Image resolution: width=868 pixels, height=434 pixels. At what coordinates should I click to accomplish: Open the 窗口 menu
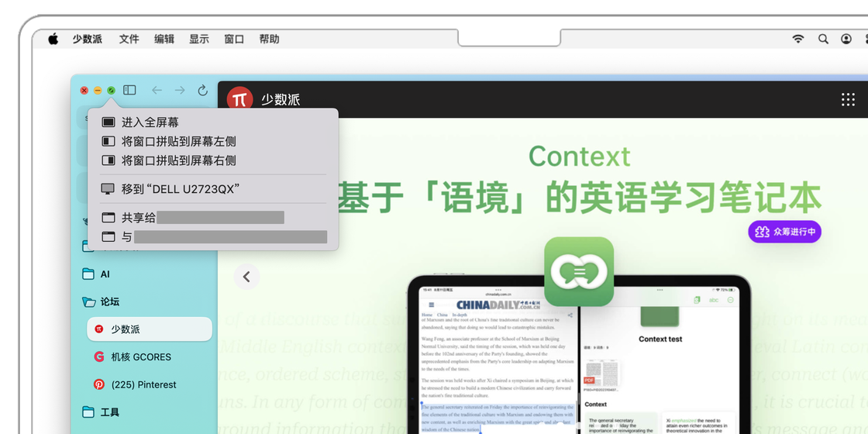click(234, 39)
